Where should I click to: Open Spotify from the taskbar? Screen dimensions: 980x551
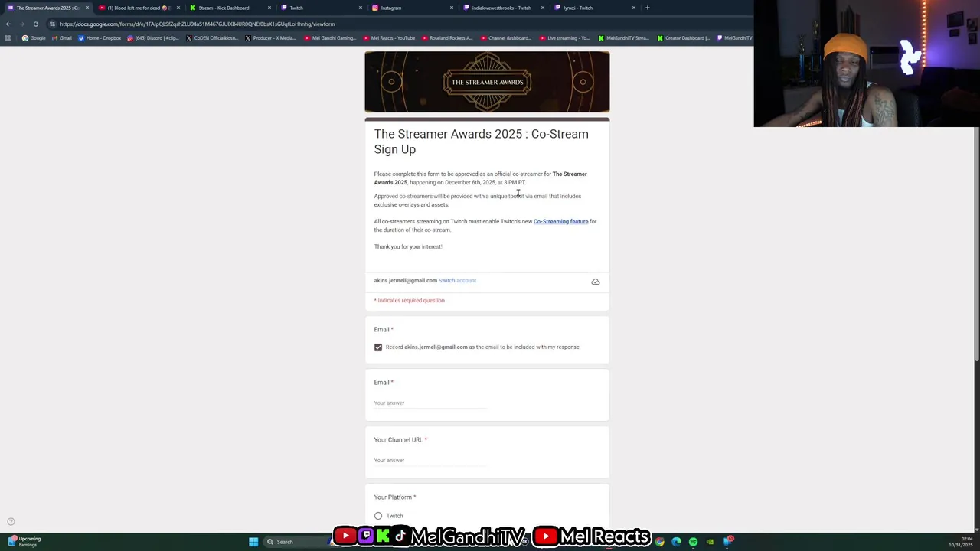pyautogui.click(x=693, y=542)
